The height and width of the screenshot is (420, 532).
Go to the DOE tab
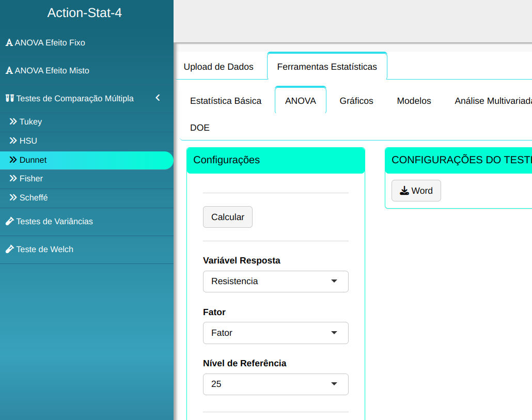point(200,128)
